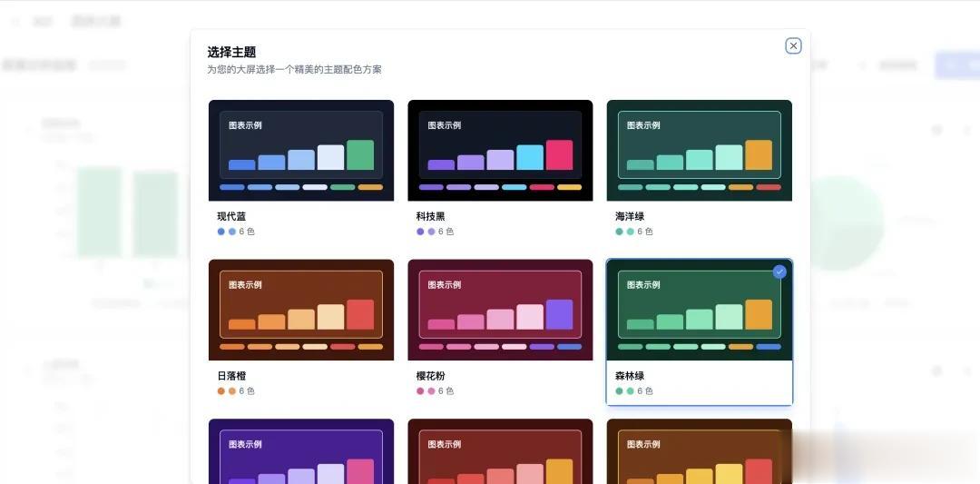This screenshot has height=484, width=980.
Task: Click the blue checkmark badge on 森林绿
Action: pyautogui.click(x=779, y=272)
